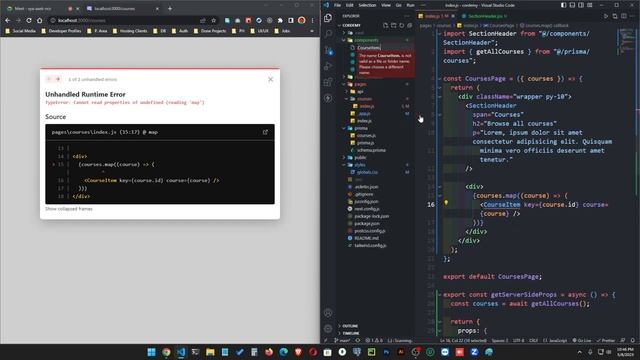
Task: Run the code with editor play button
Action: coord(606,16)
